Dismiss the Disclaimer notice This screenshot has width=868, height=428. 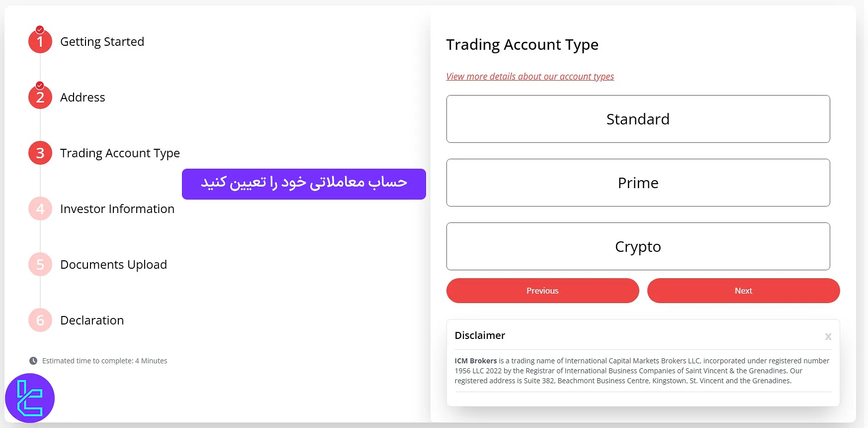click(828, 336)
